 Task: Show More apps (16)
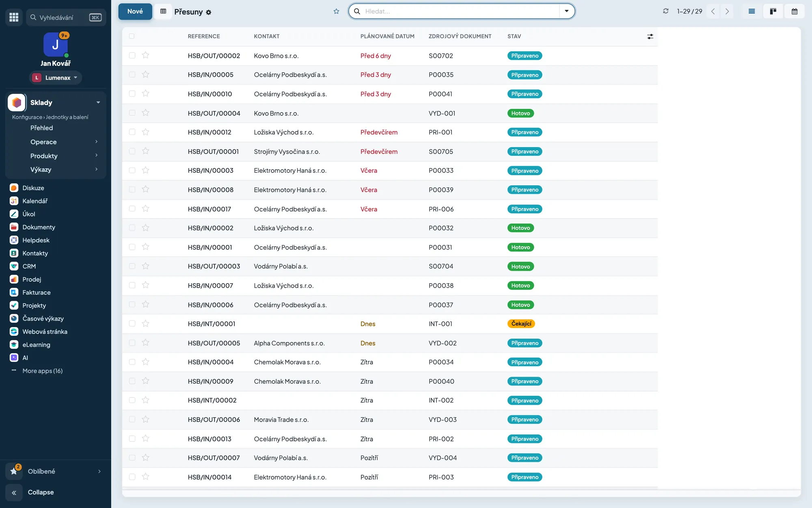[x=42, y=371]
